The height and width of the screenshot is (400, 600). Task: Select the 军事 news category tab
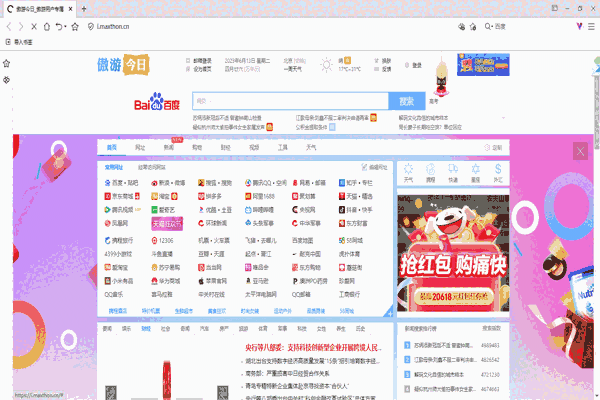[282, 328]
